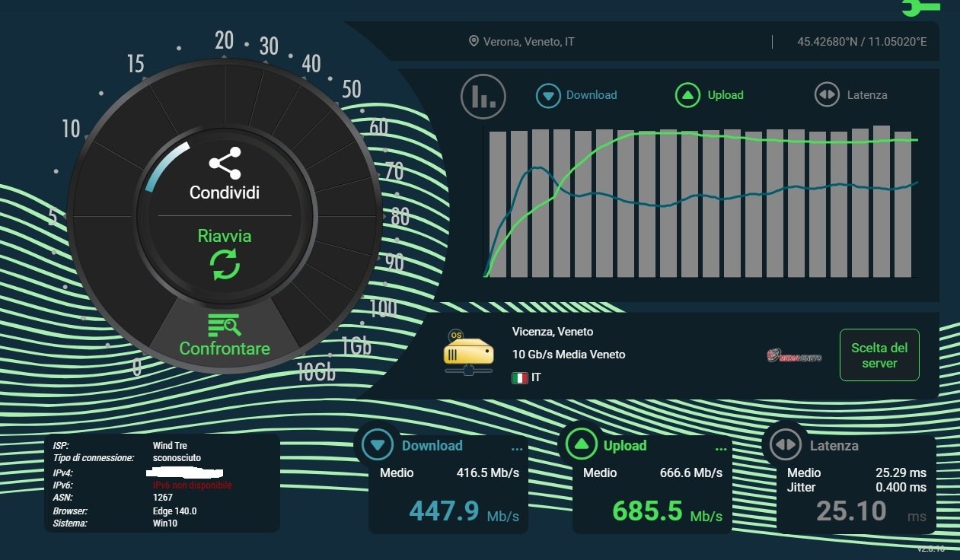Click the Download result card arrow icon
960x560 pixels.
378,446
